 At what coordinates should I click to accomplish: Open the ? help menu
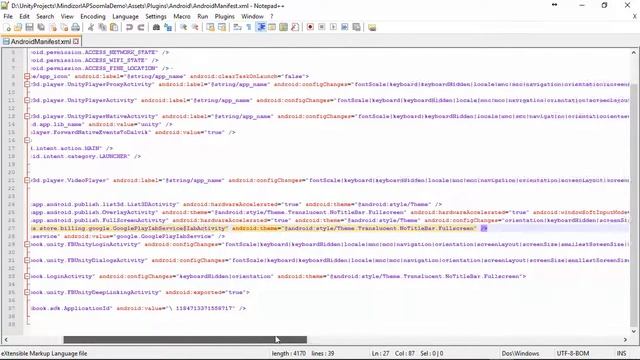[271, 16]
